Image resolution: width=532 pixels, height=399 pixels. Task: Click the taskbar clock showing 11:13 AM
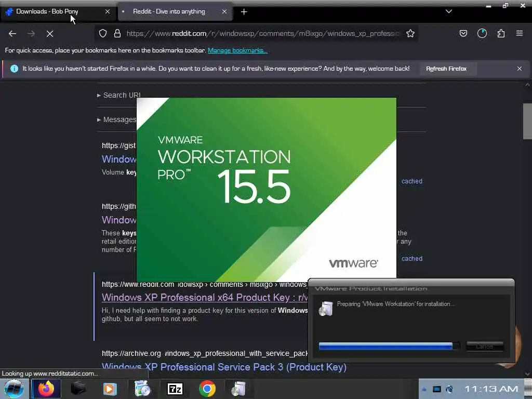[x=491, y=389]
